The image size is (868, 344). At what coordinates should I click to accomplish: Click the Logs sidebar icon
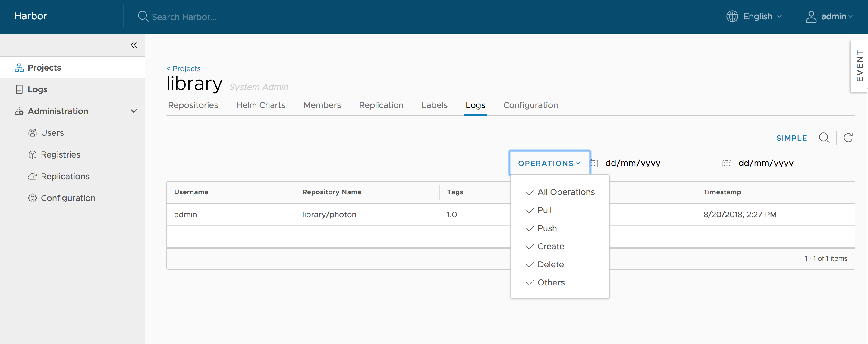point(18,89)
